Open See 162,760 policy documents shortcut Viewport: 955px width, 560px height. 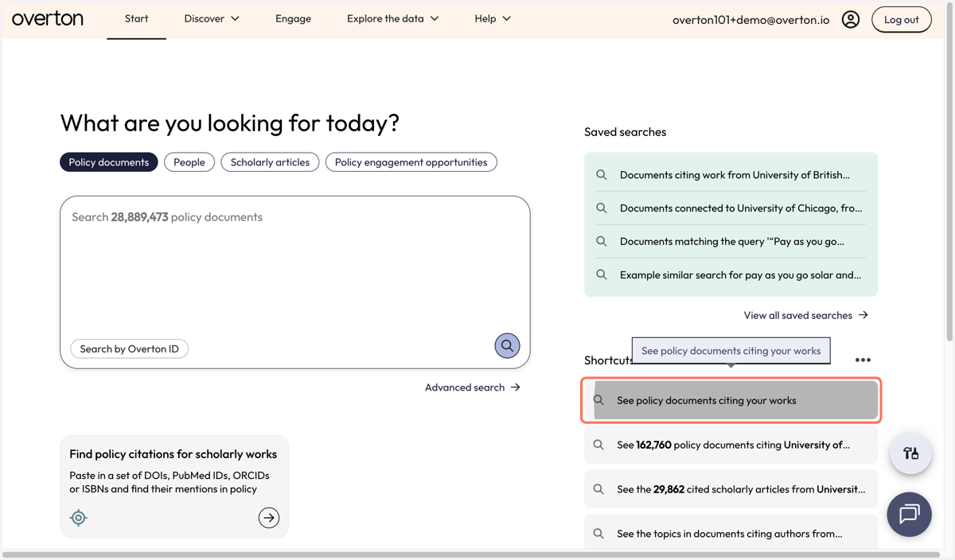pyautogui.click(x=731, y=445)
